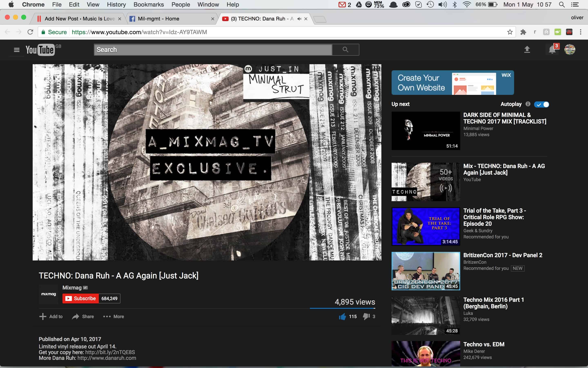Go forward with Chrome's forward arrow
588x368 pixels.
[19, 32]
